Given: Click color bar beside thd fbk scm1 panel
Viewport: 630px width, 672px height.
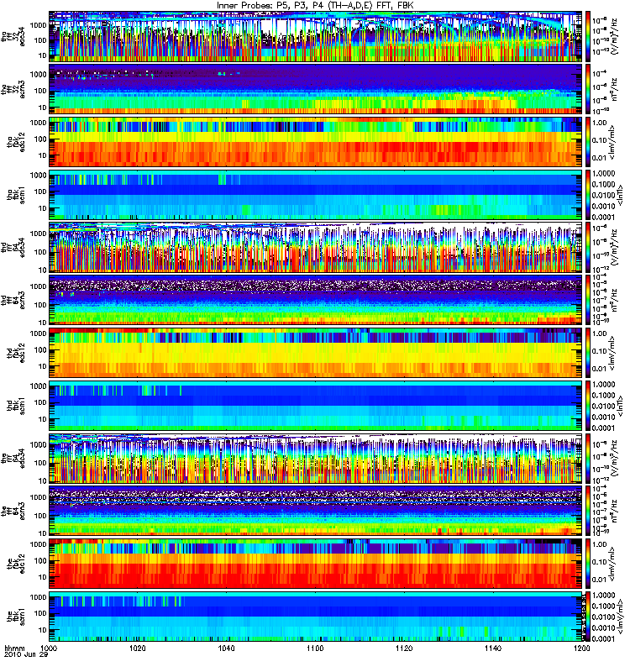Looking at the screenshot, I should (588, 406).
